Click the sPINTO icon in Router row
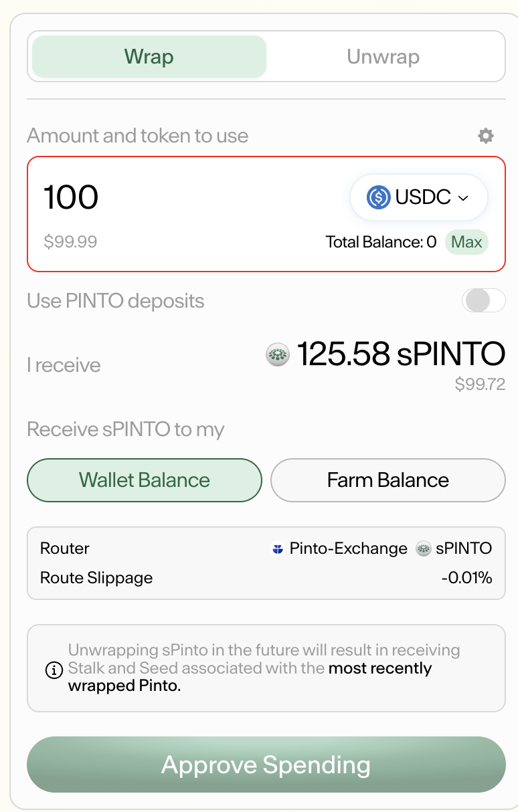 (x=423, y=549)
